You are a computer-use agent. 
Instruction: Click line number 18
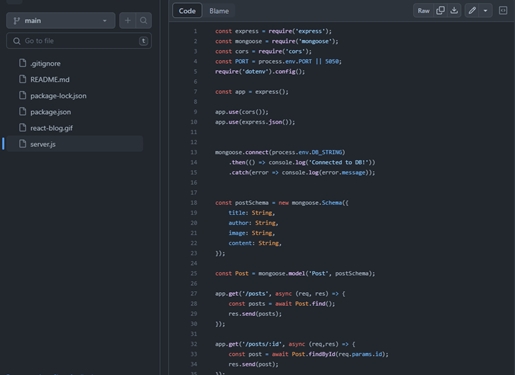(194, 203)
